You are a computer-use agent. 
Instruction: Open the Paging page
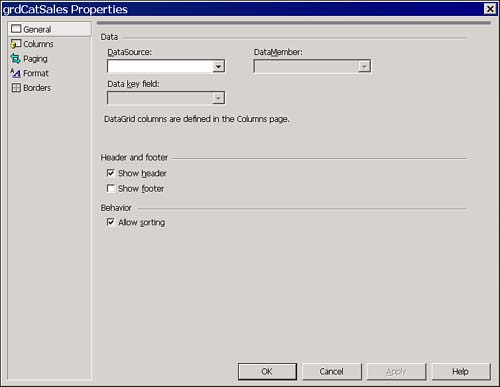coord(35,59)
